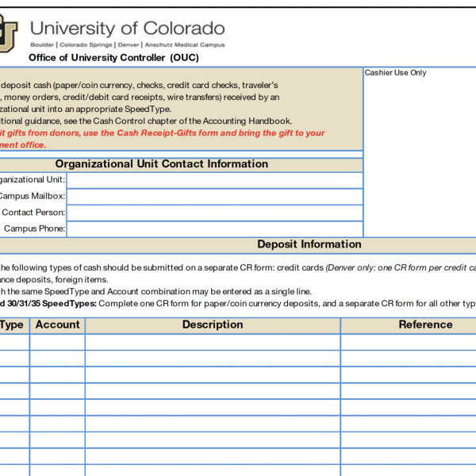Click the University of Colorado CU logo

click(x=8, y=34)
